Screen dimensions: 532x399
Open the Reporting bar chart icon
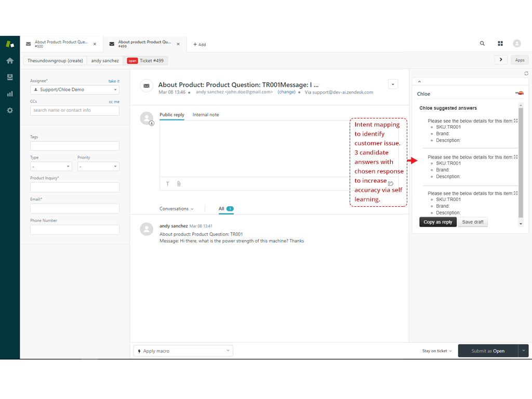tap(10, 94)
